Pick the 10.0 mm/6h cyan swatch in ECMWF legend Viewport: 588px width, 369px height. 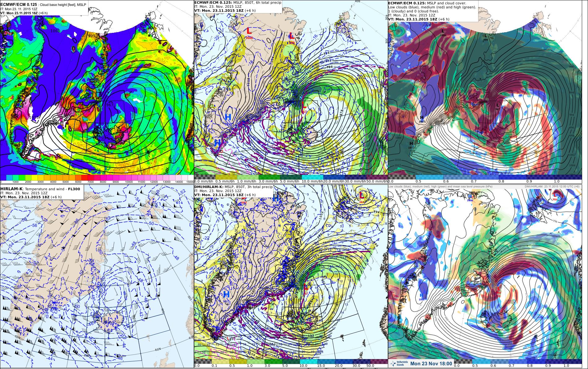(x=312, y=177)
